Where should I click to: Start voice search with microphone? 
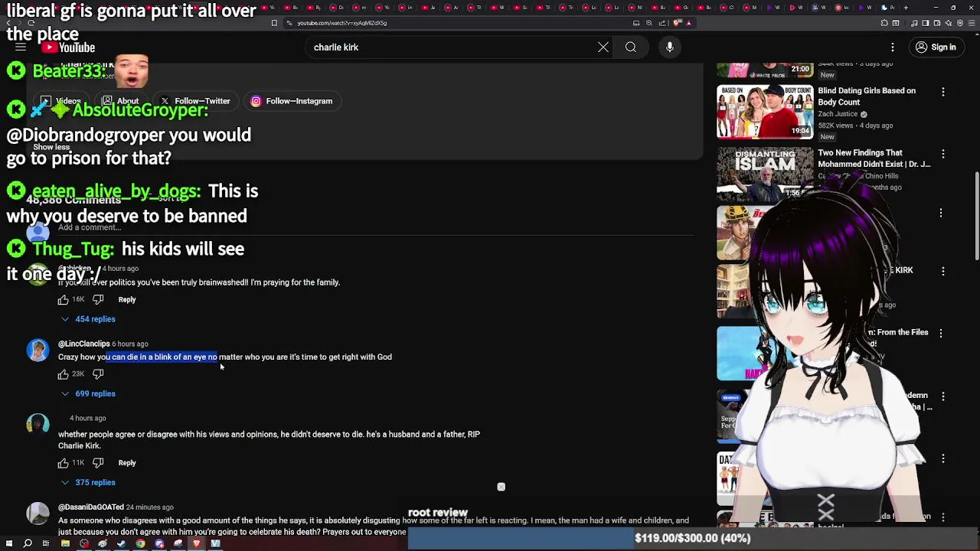[670, 47]
